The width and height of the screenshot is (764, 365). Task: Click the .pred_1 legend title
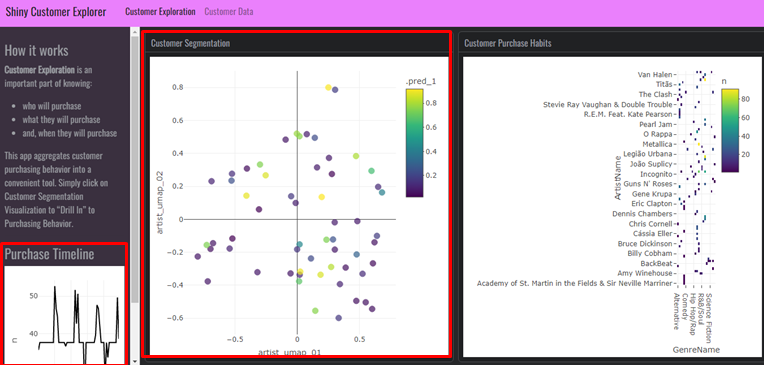point(420,82)
